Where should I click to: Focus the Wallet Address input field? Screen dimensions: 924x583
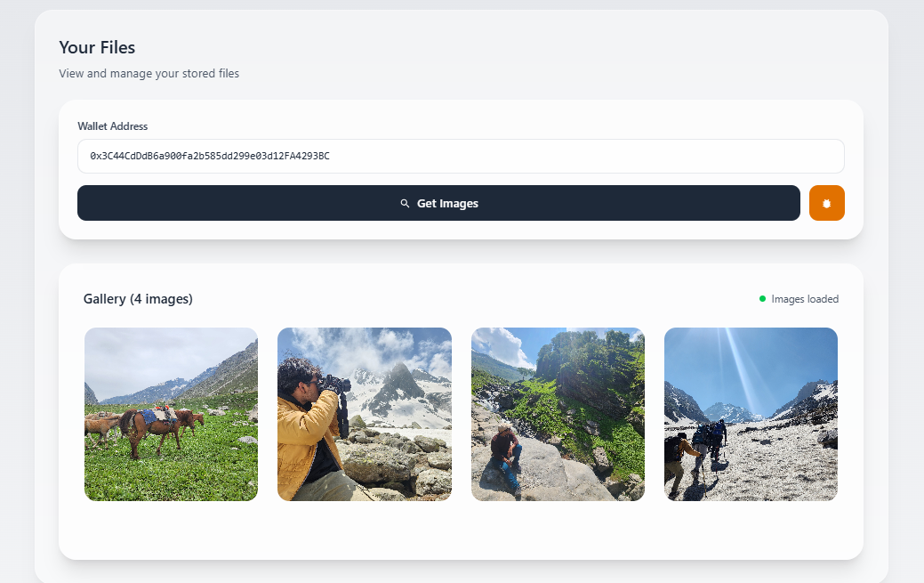click(460, 156)
